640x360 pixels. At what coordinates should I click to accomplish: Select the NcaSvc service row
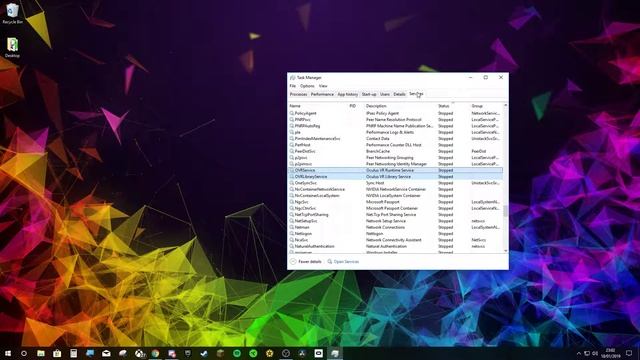coord(396,240)
